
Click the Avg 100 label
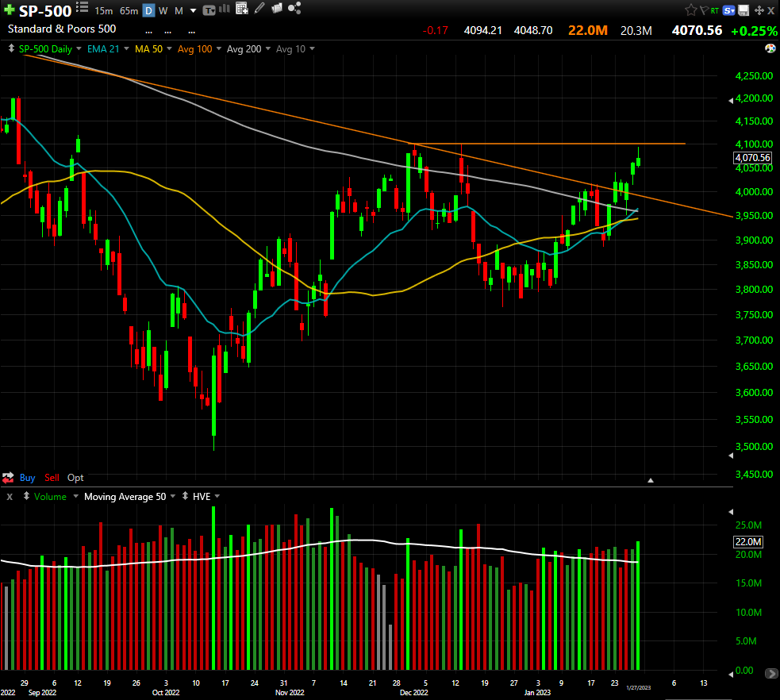click(x=195, y=48)
